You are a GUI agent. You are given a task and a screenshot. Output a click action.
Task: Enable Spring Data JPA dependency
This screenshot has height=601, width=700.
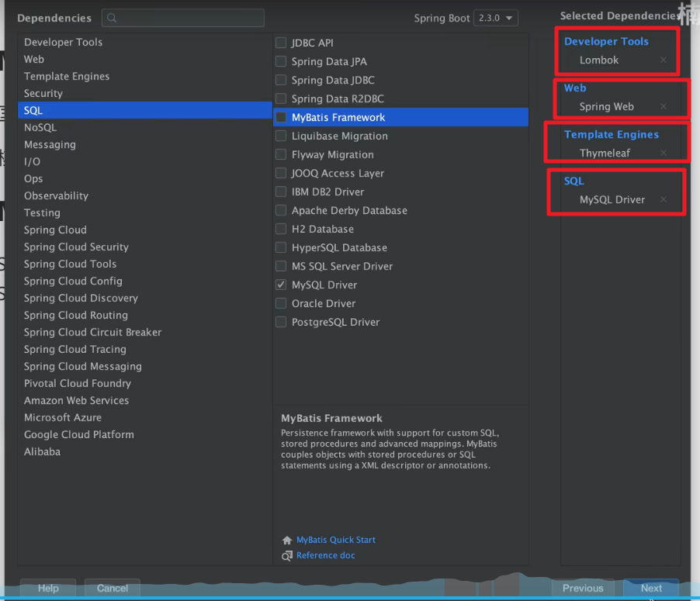pyautogui.click(x=281, y=61)
